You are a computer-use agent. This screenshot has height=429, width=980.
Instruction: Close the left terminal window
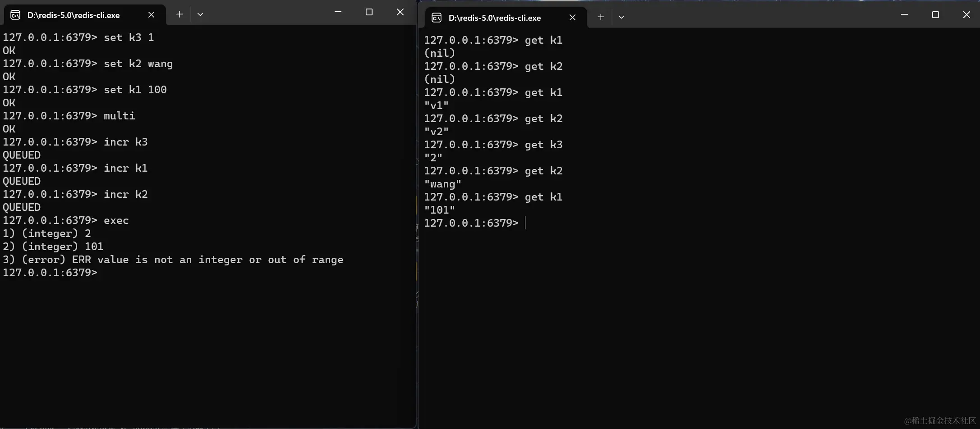[400, 12]
